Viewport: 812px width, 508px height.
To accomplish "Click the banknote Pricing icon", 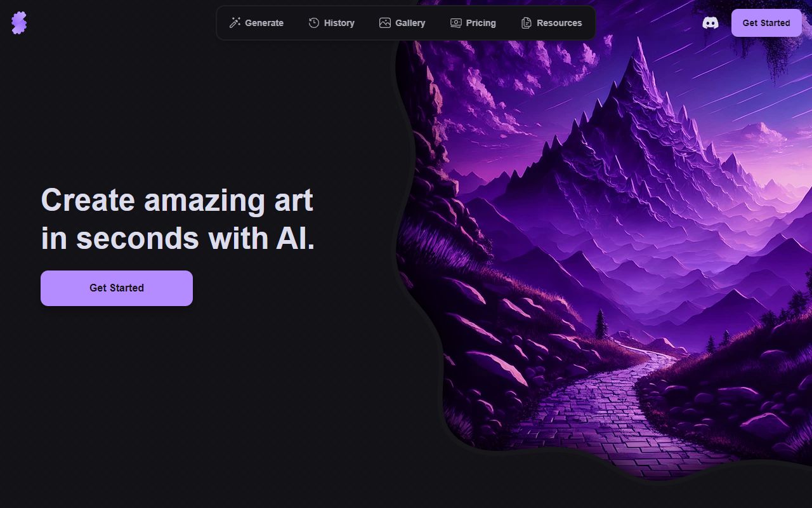I will tap(456, 23).
